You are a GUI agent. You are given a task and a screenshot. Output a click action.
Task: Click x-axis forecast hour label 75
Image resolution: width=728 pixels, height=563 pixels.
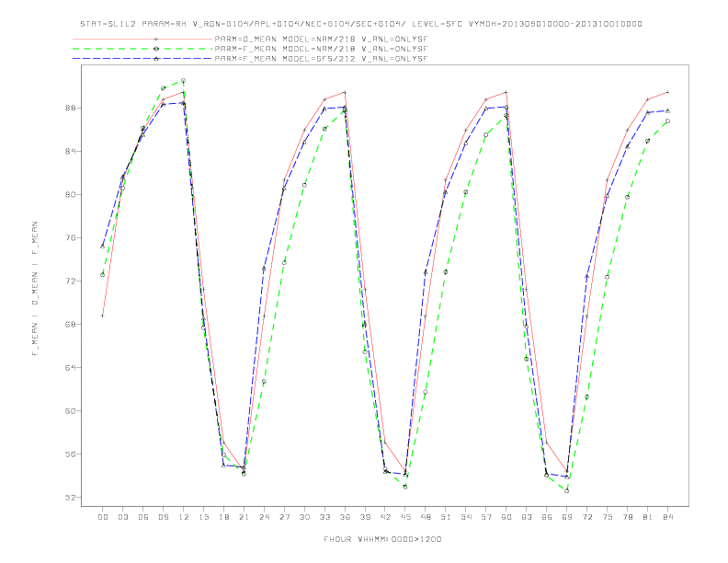608,517
